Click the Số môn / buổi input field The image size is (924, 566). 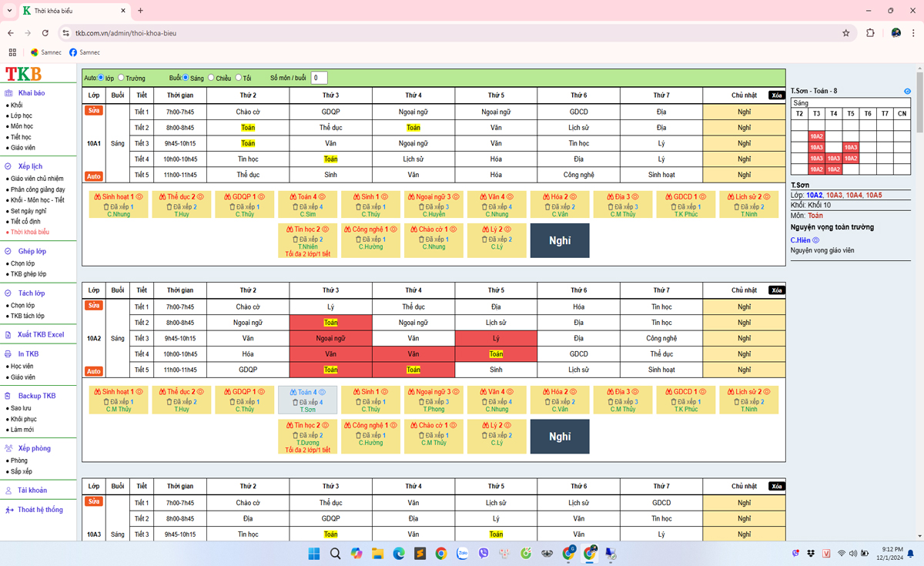pyautogui.click(x=319, y=78)
